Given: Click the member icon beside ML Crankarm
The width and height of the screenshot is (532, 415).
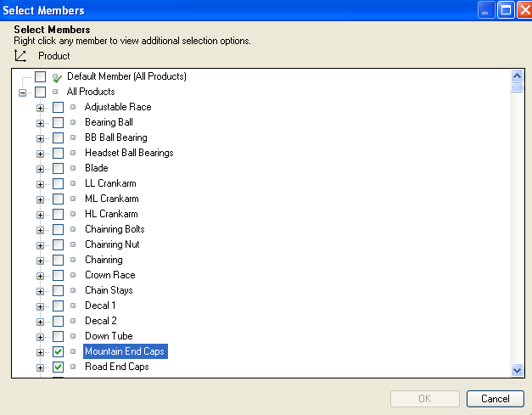Looking at the screenshot, I should [x=73, y=199].
